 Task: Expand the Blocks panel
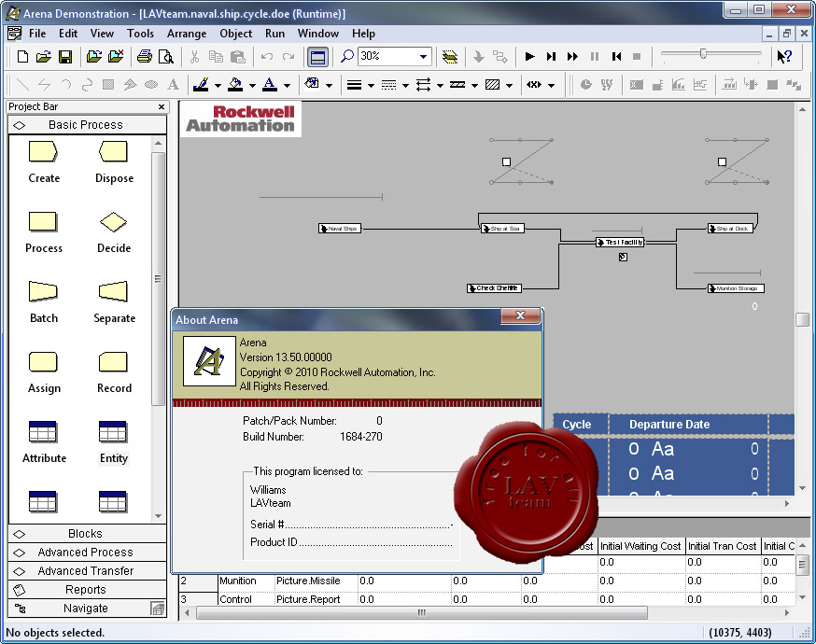pos(88,534)
